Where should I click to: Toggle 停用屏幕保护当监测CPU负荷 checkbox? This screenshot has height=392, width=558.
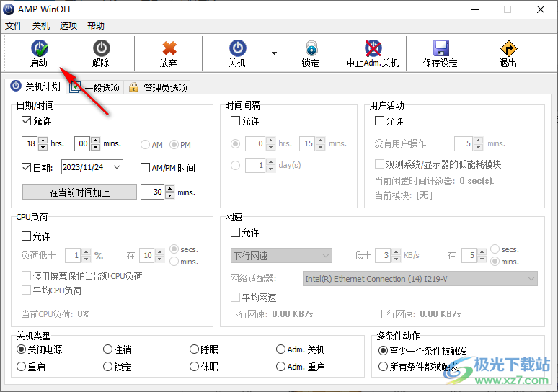point(27,276)
